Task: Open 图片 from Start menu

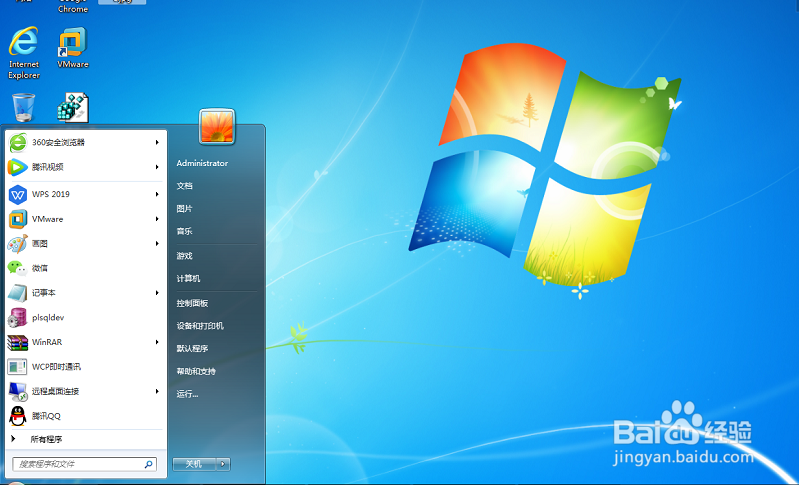Action: pyautogui.click(x=184, y=209)
